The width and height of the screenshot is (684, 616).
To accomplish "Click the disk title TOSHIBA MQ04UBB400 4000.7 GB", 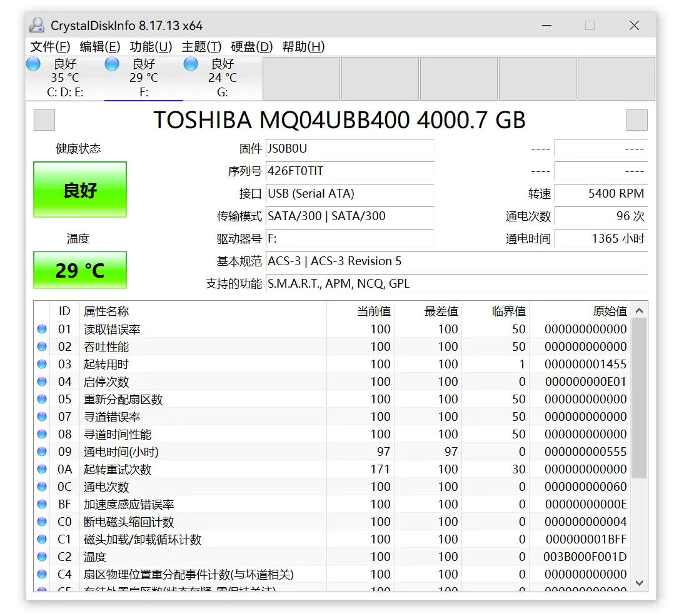I will [339, 120].
